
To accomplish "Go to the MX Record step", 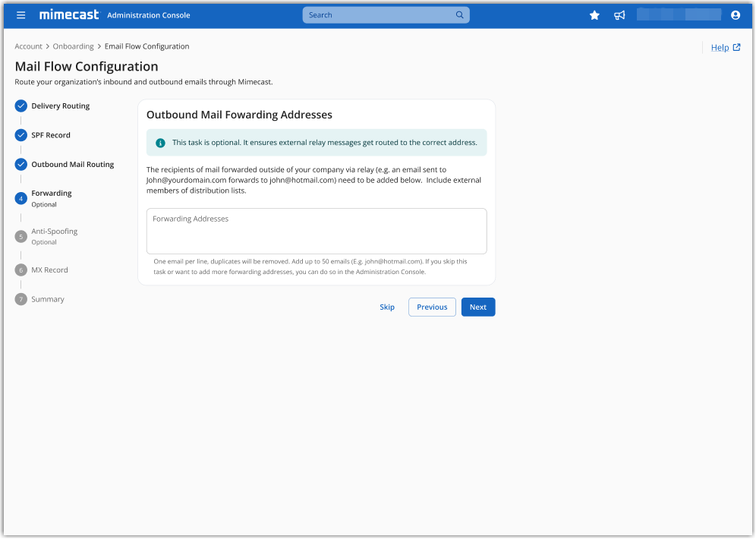I will [x=49, y=270].
